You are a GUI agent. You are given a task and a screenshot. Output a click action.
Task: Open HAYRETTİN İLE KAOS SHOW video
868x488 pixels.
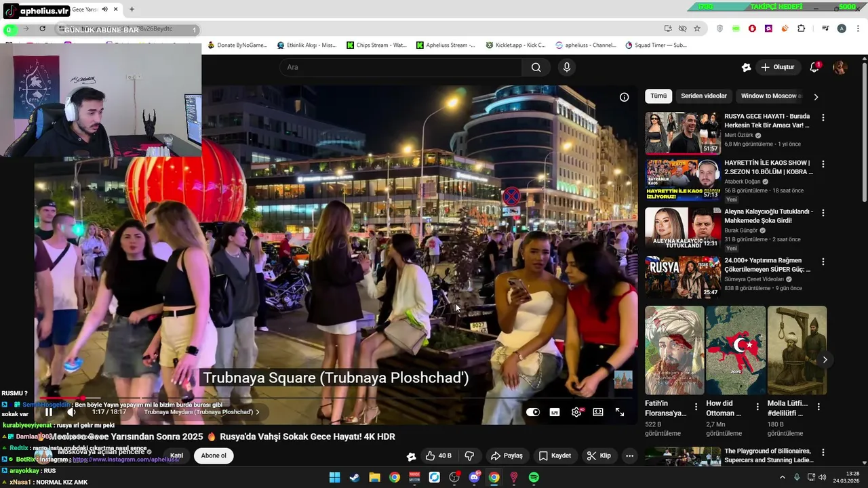click(683, 180)
